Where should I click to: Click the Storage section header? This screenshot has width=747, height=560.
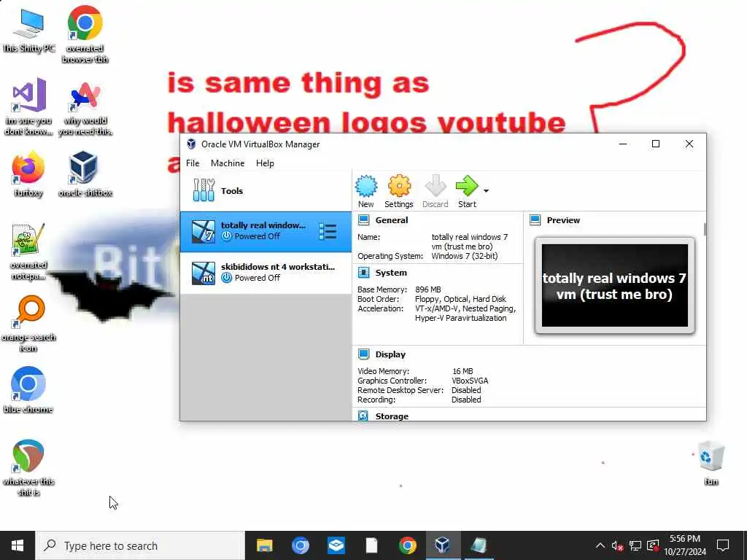coord(392,416)
